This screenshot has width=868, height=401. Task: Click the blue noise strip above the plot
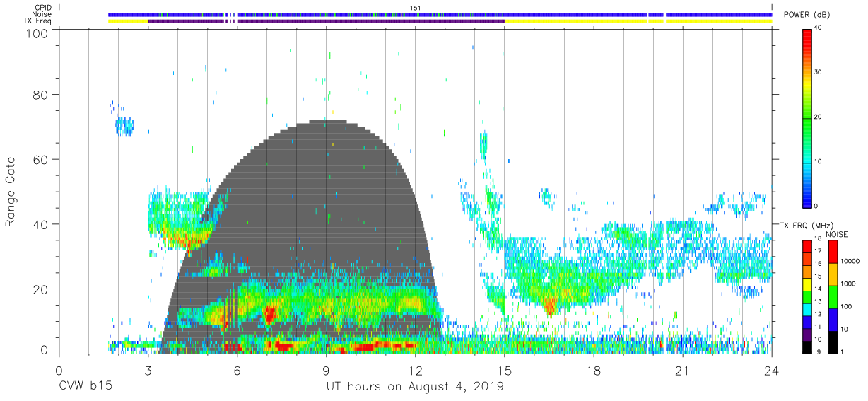pos(440,14)
